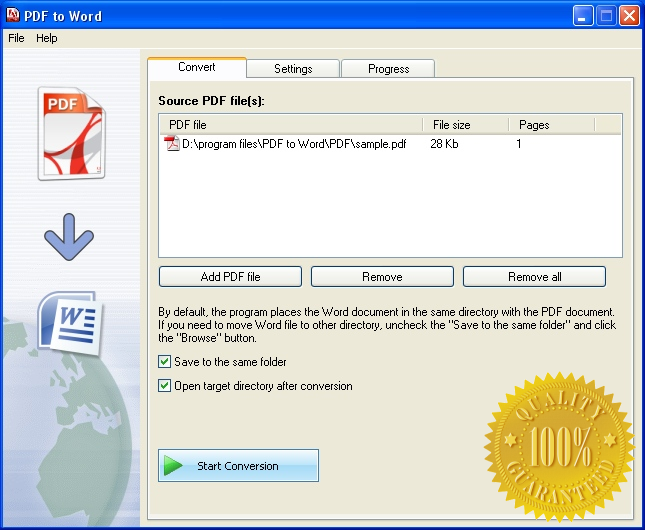This screenshot has width=645, height=530.
Task: Click the gold 100% quality guaranteed seal
Action: [x=559, y=438]
